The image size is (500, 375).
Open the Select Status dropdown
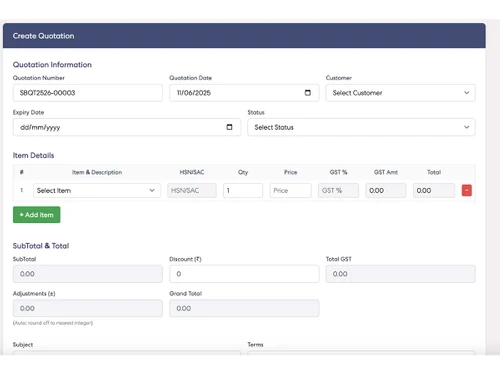[361, 127]
